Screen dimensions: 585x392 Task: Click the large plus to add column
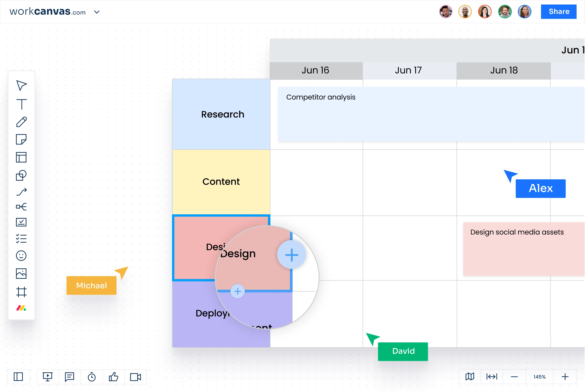(x=292, y=255)
